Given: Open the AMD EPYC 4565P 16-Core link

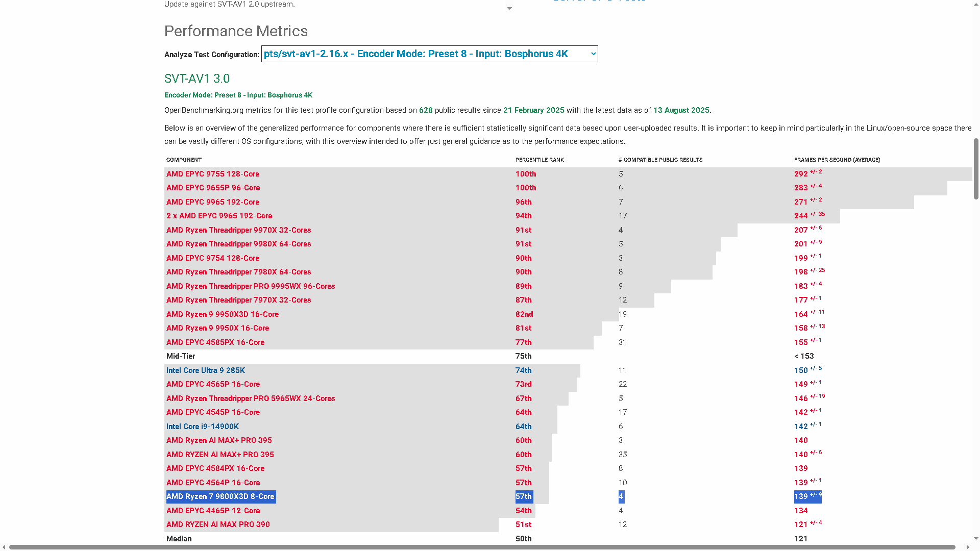Looking at the screenshot, I should point(213,384).
